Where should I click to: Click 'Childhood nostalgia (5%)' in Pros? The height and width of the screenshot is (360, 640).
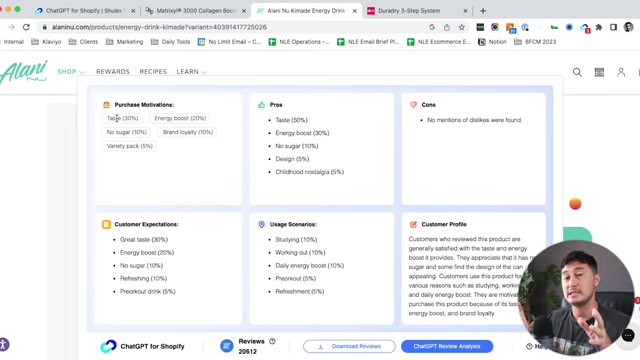[309, 172]
